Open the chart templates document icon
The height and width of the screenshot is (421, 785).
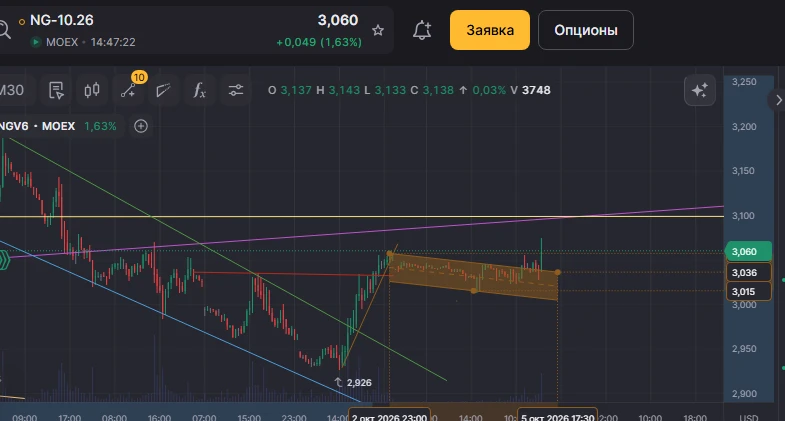[56, 90]
